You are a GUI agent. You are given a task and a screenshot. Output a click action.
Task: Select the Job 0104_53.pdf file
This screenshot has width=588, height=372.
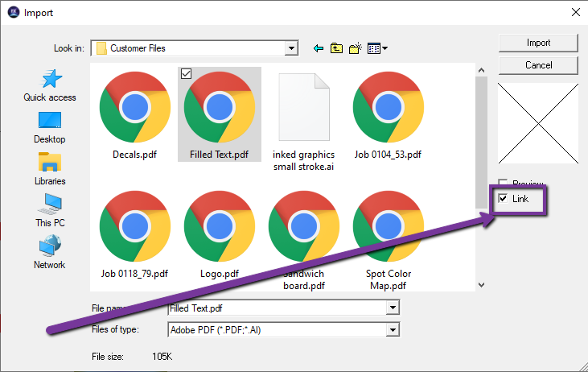pos(389,115)
